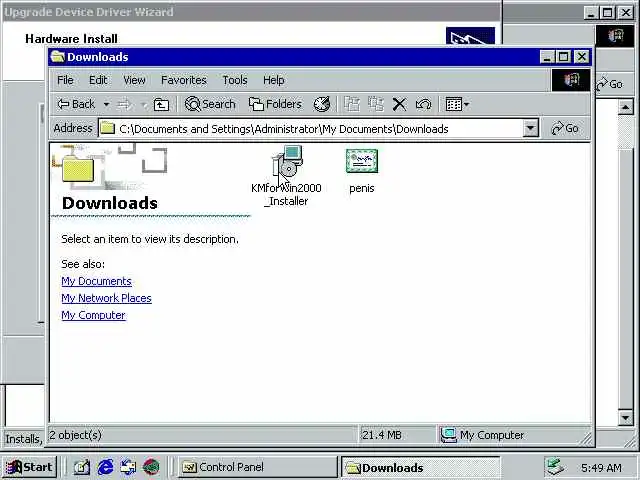The width and height of the screenshot is (640, 480).
Task: Expand the Address bar dropdown arrow
Action: click(x=530, y=129)
